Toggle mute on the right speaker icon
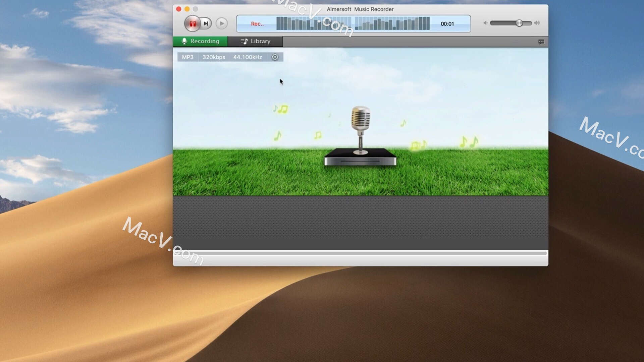The width and height of the screenshot is (644, 362). [x=537, y=23]
